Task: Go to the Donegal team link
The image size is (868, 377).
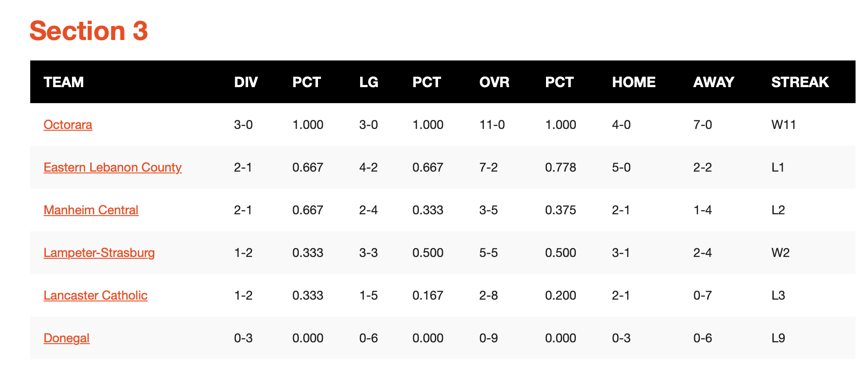Action: (66, 338)
